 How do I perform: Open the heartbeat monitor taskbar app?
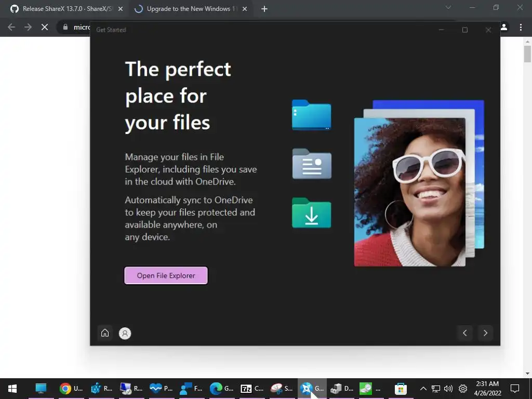[x=161, y=389]
